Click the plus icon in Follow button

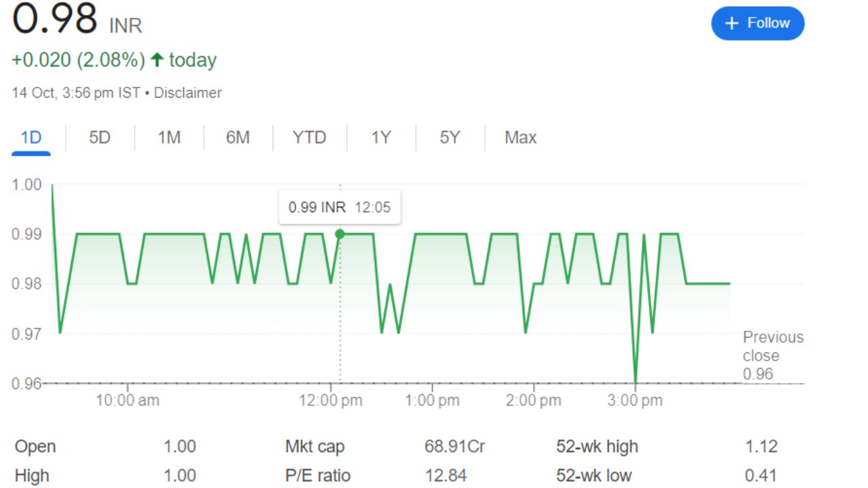[x=731, y=24]
